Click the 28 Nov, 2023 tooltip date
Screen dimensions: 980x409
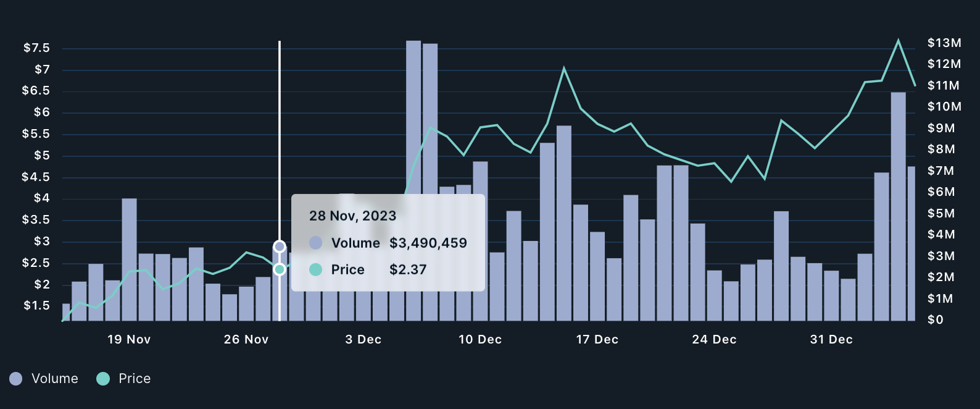tap(353, 216)
